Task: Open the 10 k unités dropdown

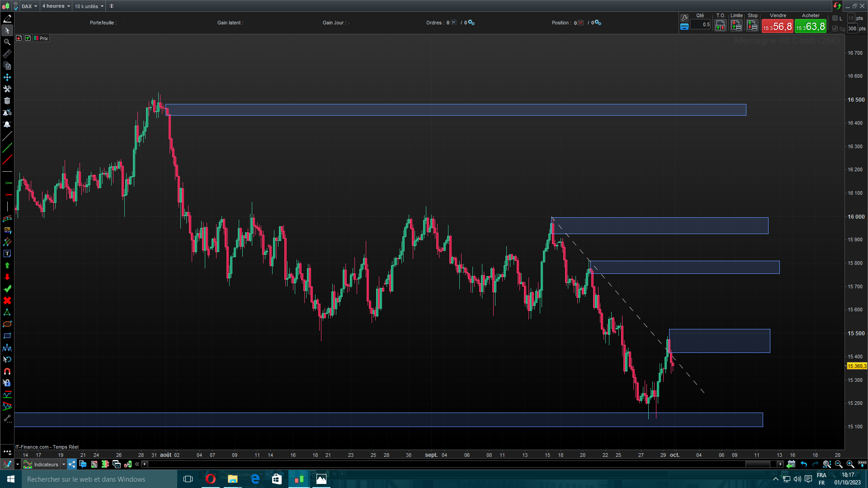Action: pos(89,6)
